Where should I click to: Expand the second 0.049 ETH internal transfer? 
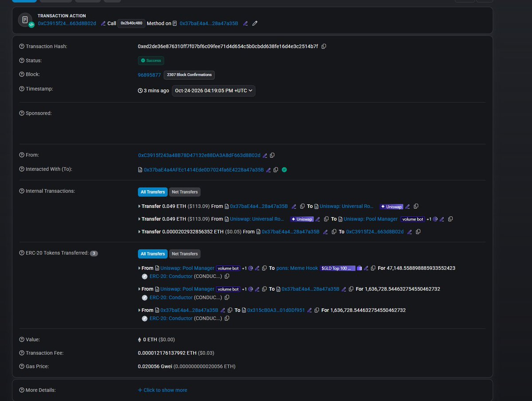coord(139,219)
